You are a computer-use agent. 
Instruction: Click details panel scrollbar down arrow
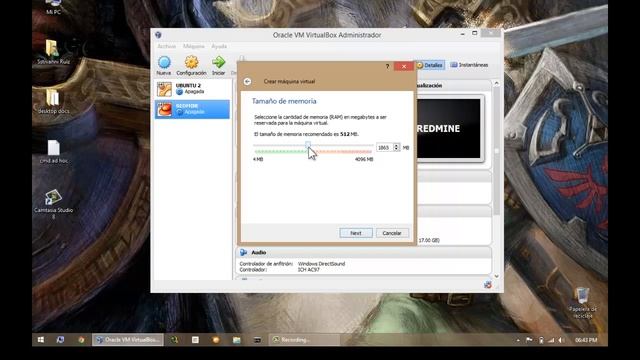point(496,276)
